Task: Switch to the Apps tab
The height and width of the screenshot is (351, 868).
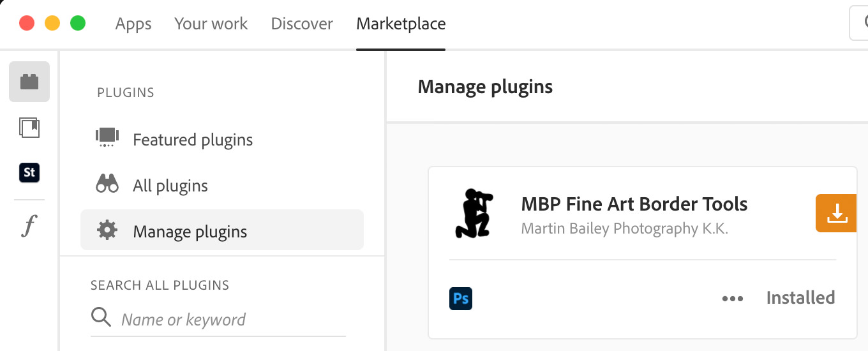Action: (x=133, y=24)
